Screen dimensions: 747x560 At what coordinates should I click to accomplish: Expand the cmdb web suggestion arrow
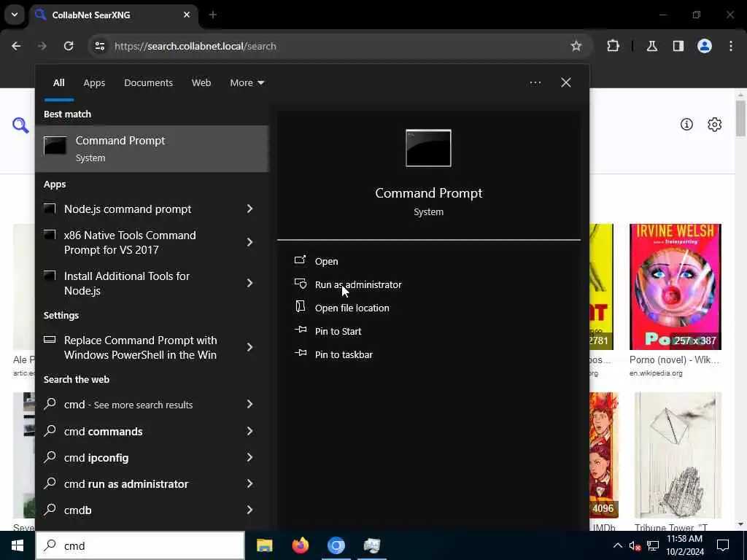click(249, 510)
